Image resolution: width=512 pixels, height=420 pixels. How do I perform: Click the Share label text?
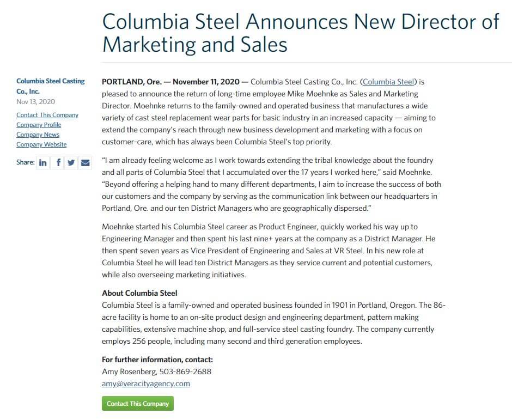[26, 162]
